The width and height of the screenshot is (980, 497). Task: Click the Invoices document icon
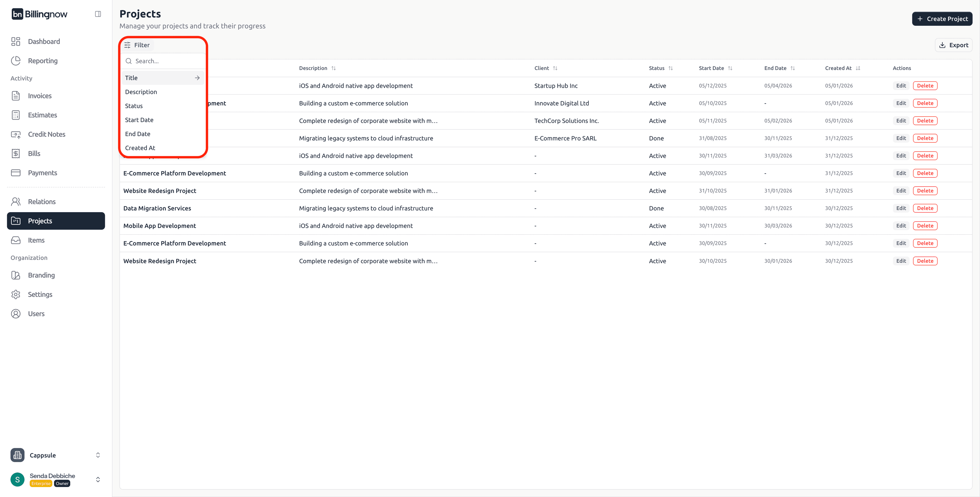(x=16, y=95)
